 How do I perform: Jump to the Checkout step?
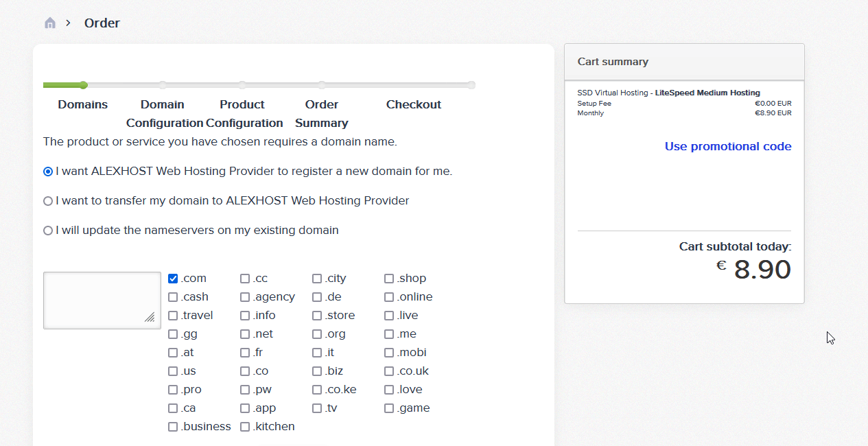[414, 104]
